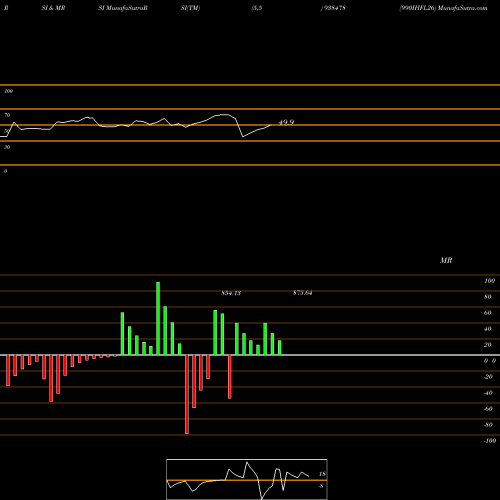Click the 70 level label on RSI axis

point(7,115)
